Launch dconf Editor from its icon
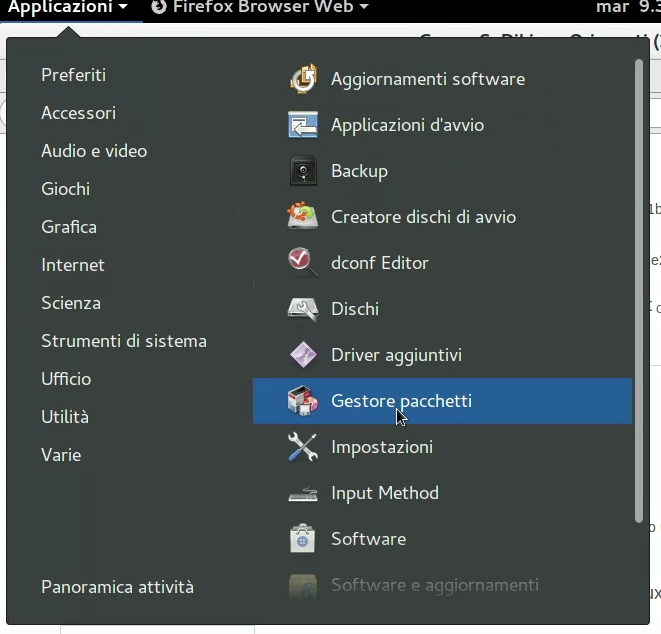Screen dimensions: 661x634 pos(303,263)
